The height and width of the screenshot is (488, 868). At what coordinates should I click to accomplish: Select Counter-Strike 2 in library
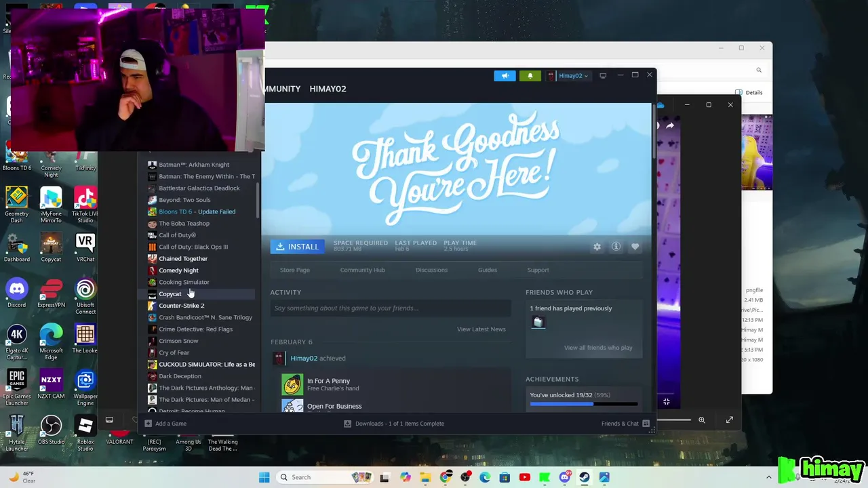click(181, 306)
